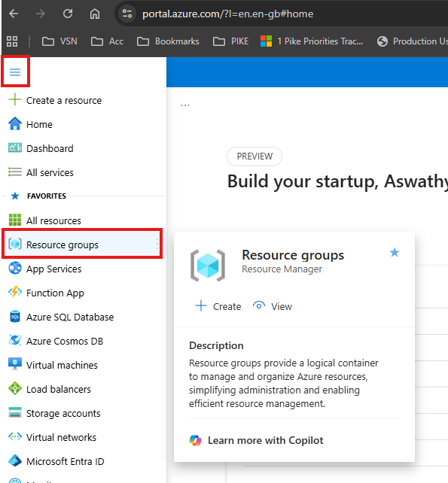This screenshot has height=483, width=448.
Task: Click the Load balancers diamond icon
Action: [15, 388]
